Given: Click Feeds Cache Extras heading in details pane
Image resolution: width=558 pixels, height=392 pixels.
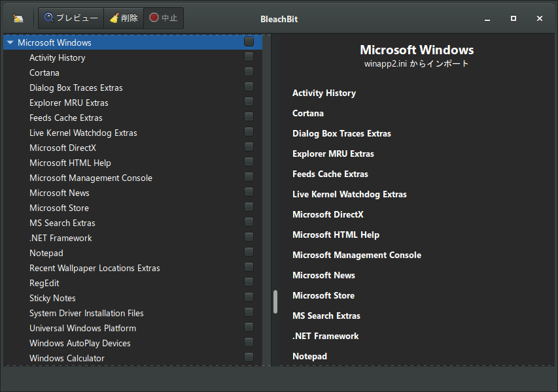Looking at the screenshot, I should click(330, 174).
